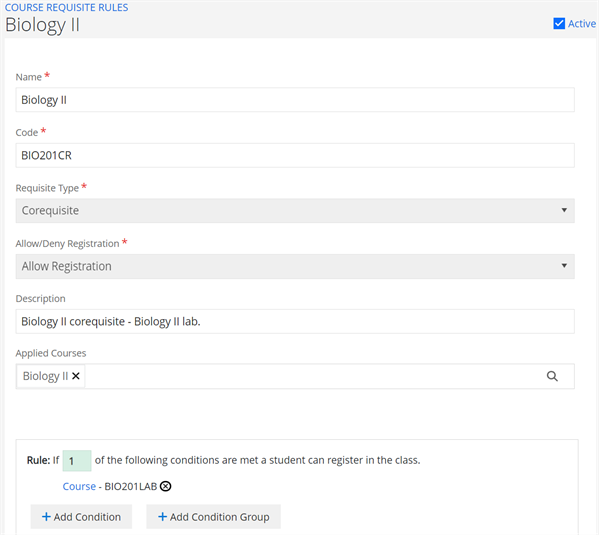This screenshot has height=535, width=599.
Task: Click the plus icon on Add Condition Group
Action: point(162,517)
